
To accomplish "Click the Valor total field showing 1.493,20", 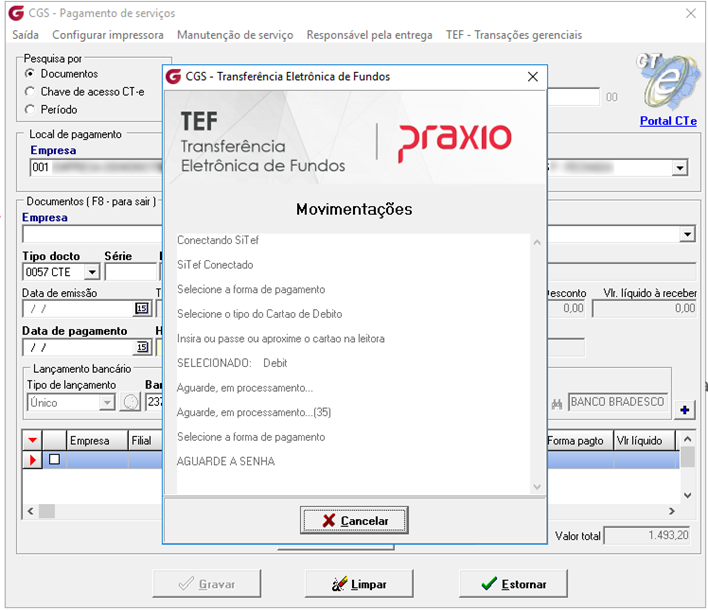I will [x=647, y=535].
